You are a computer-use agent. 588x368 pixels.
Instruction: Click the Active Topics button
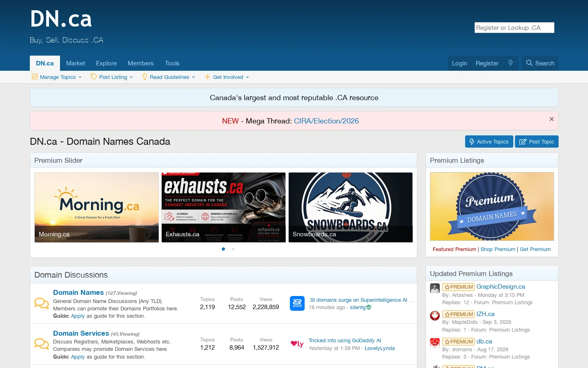[x=489, y=141]
